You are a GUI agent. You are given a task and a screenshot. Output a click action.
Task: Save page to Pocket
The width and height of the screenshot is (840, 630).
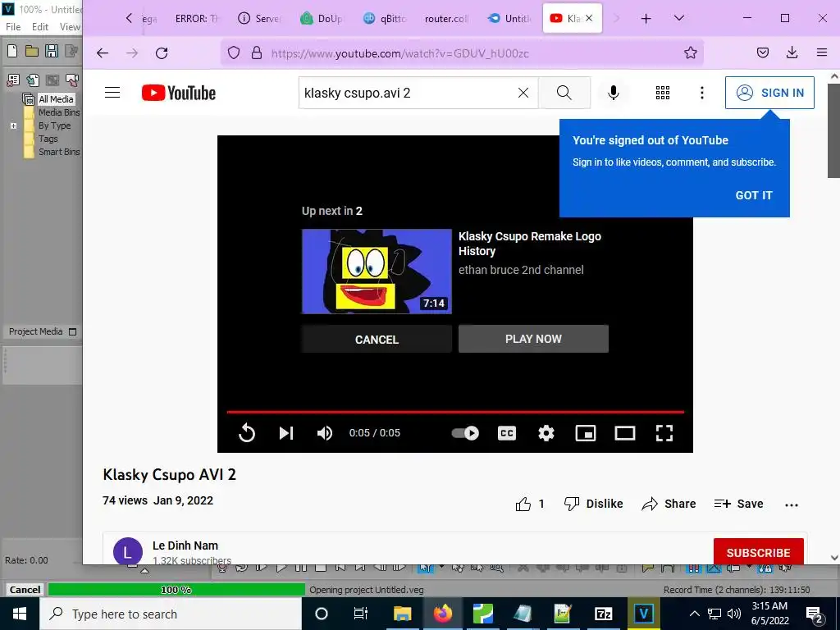point(763,52)
